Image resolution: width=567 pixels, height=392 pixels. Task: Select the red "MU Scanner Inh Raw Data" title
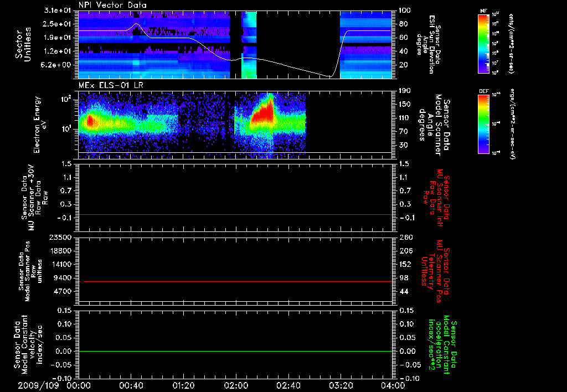click(x=437, y=198)
